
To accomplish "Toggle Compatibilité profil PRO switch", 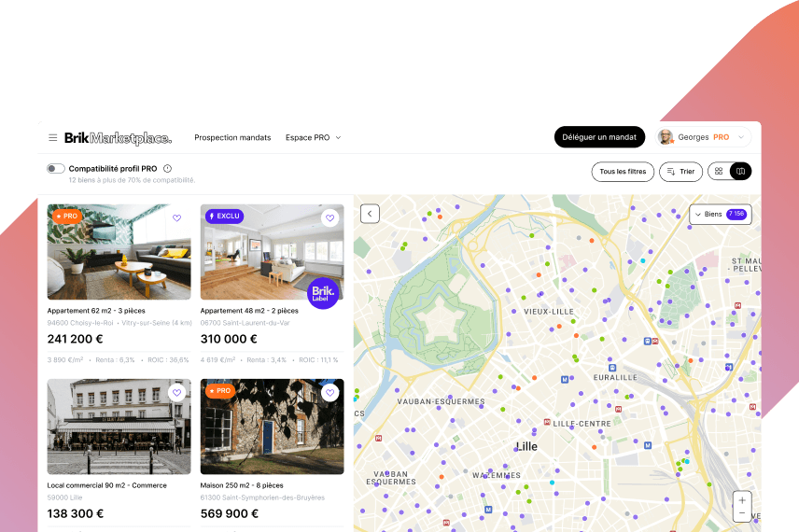I will (x=56, y=169).
